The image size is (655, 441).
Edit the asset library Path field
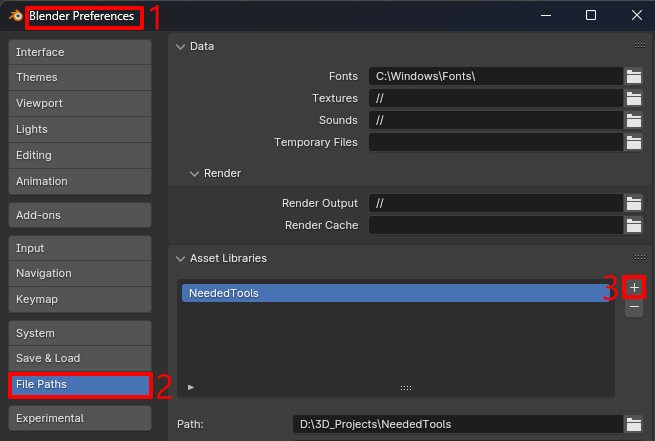click(x=458, y=424)
